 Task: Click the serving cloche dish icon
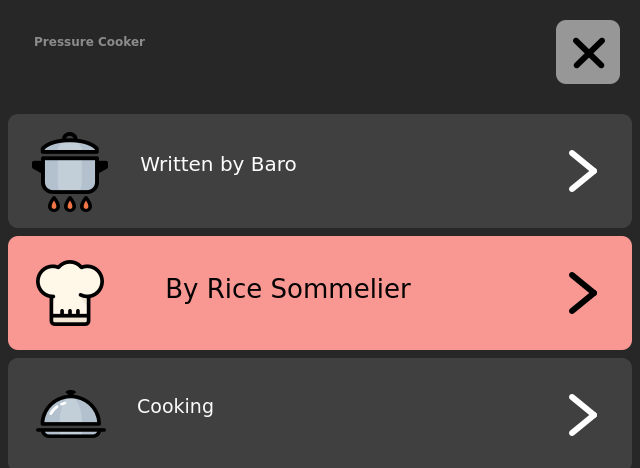pos(70,414)
